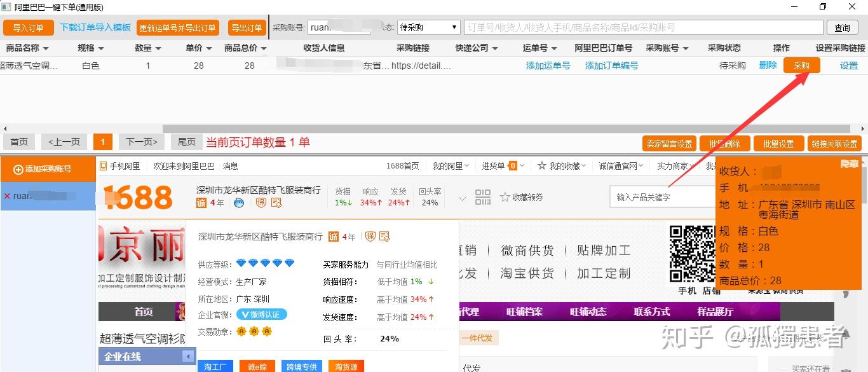Click the star icon beside 我的收藏
The image size is (868, 372).
point(542,166)
